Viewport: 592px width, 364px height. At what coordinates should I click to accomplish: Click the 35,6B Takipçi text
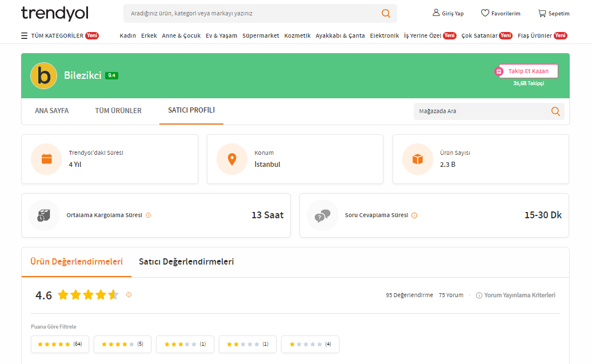pos(529,83)
